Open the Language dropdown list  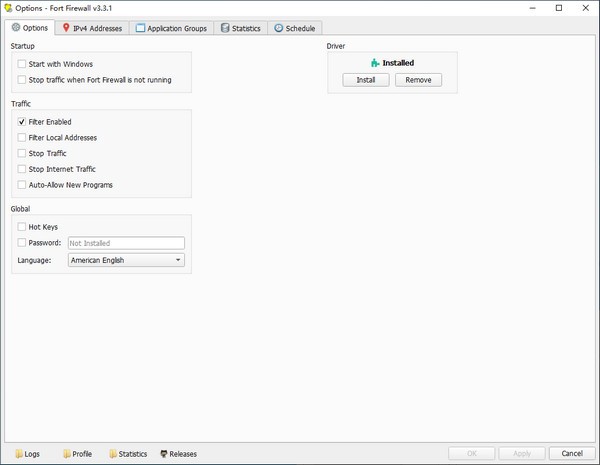126,260
